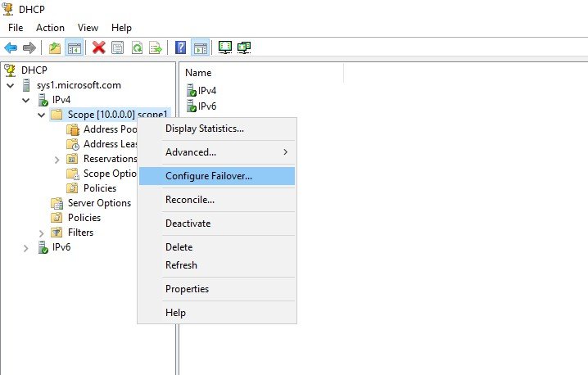Select Refresh in context menu
Image resolution: width=588 pixels, height=375 pixels.
point(217,265)
